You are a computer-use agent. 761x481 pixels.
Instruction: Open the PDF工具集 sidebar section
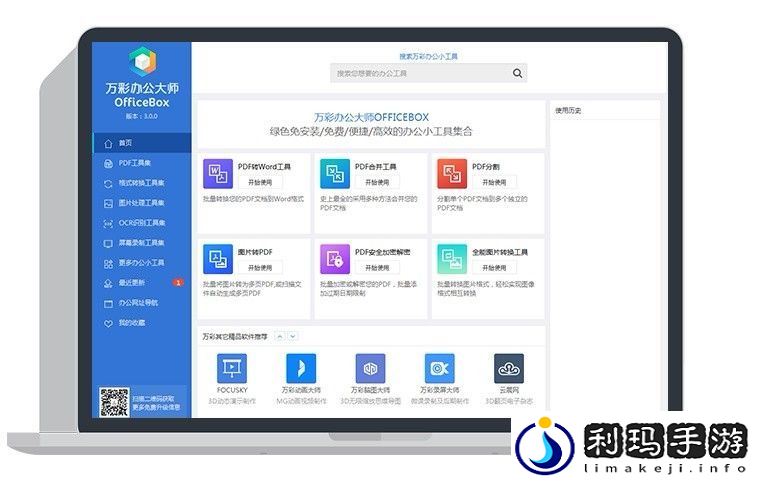click(142, 163)
